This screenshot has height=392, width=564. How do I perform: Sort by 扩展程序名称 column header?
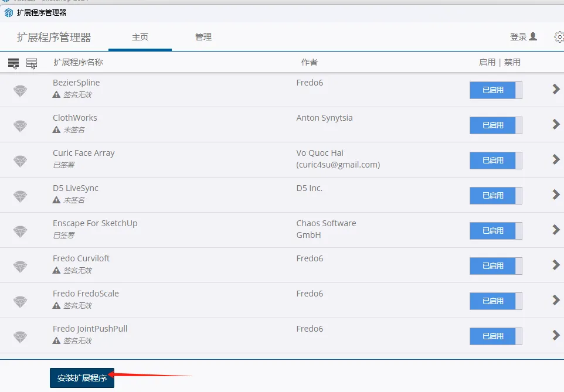79,62
